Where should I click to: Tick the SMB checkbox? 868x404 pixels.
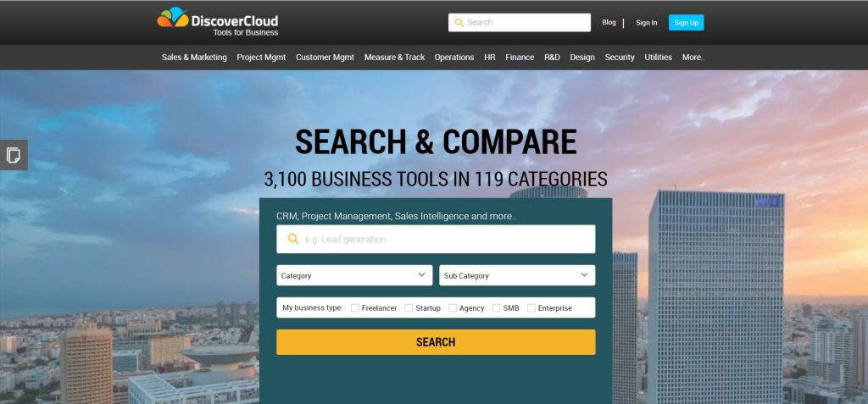point(496,308)
